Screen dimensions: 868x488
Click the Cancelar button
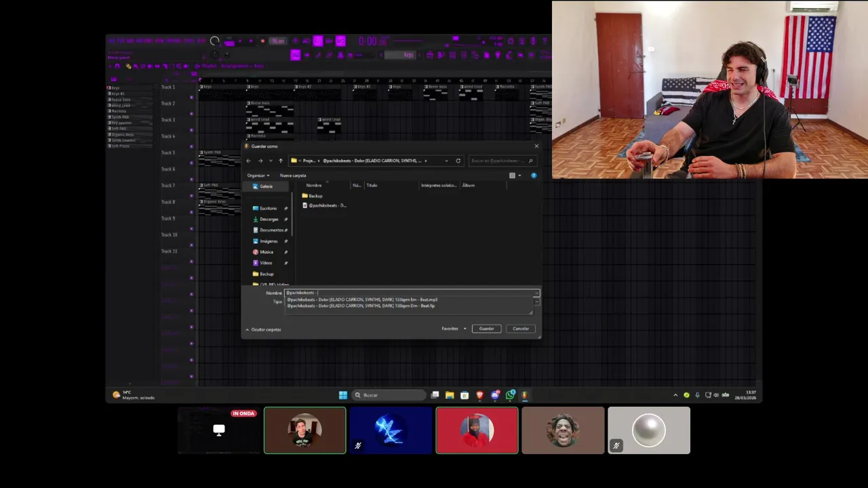pyautogui.click(x=521, y=329)
